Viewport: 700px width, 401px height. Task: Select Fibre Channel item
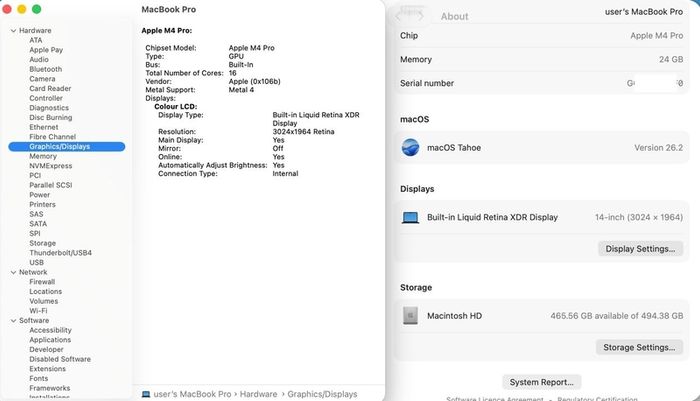coord(52,137)
